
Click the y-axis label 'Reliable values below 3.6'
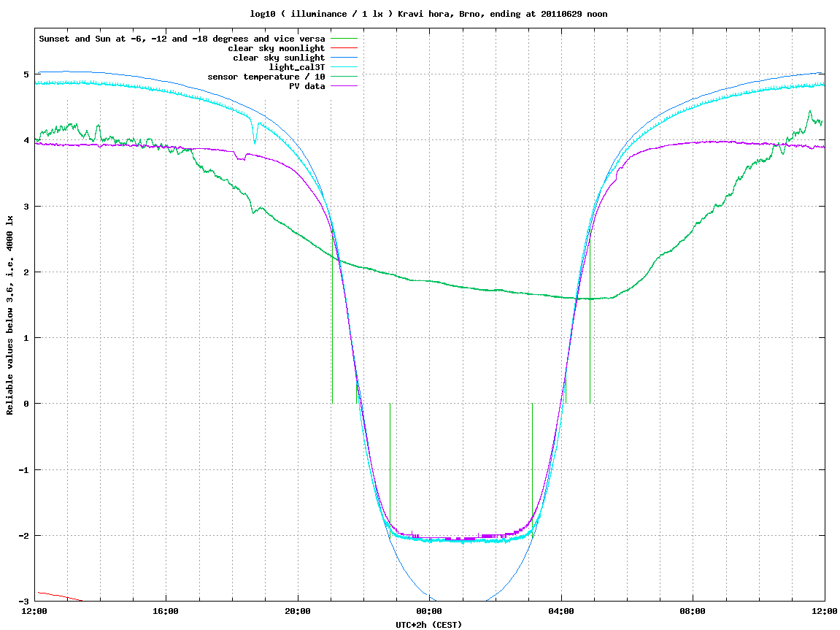(9, 315)
